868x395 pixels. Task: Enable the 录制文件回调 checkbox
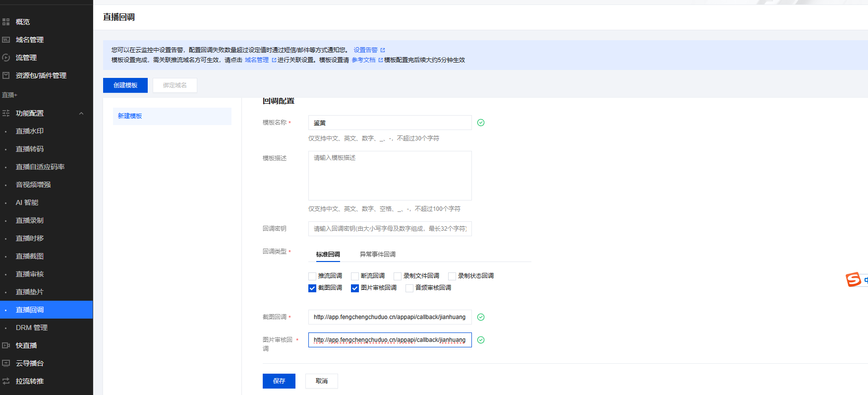tap(398, 276)
